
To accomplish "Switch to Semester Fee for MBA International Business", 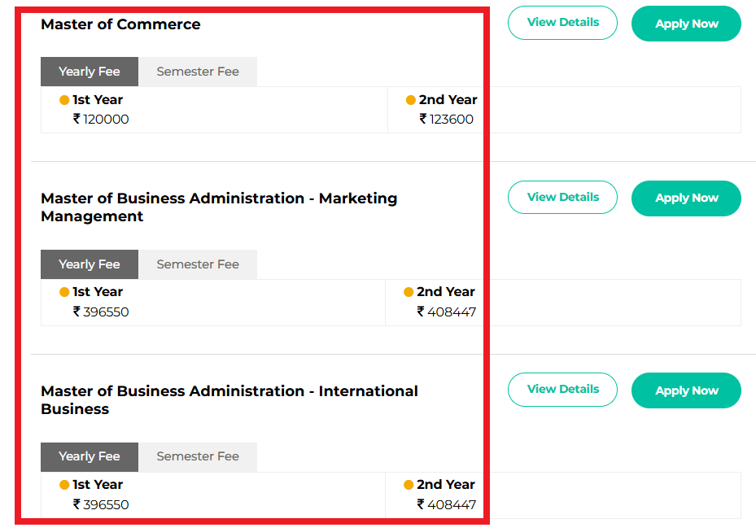I will tap(197, 457).
